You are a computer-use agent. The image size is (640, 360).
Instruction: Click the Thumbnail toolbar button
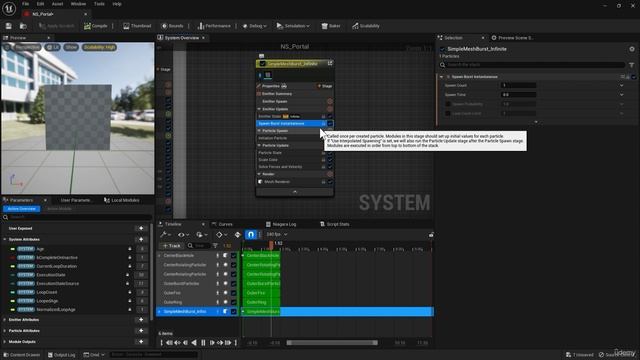137,26
